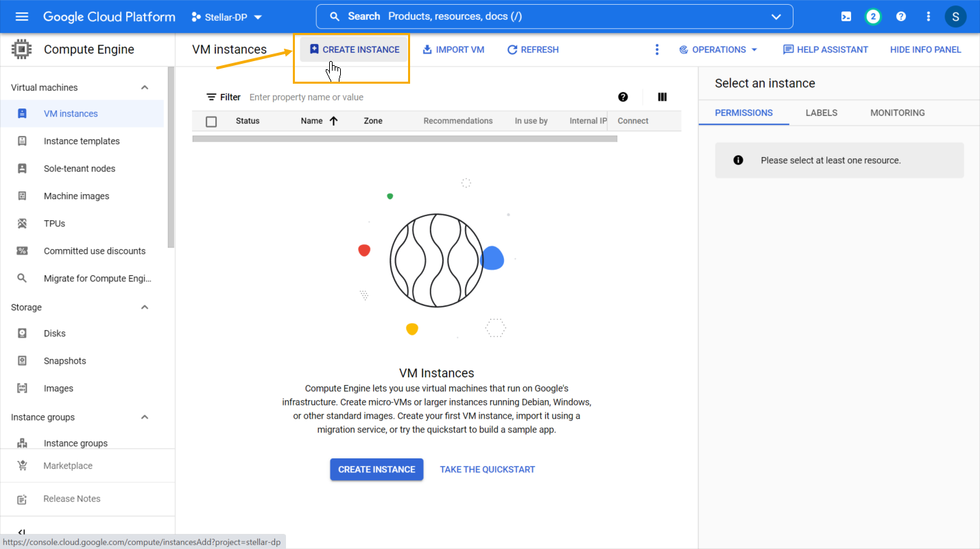Activate Cloud Shell terminal icon
Screen dimensions: 980x549
coord(846,16)
